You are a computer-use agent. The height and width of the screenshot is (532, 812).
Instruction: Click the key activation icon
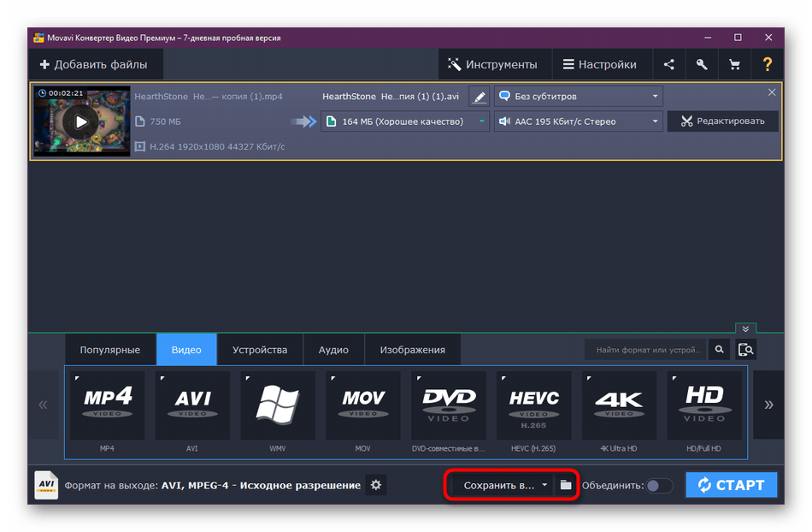pos(702,64)
